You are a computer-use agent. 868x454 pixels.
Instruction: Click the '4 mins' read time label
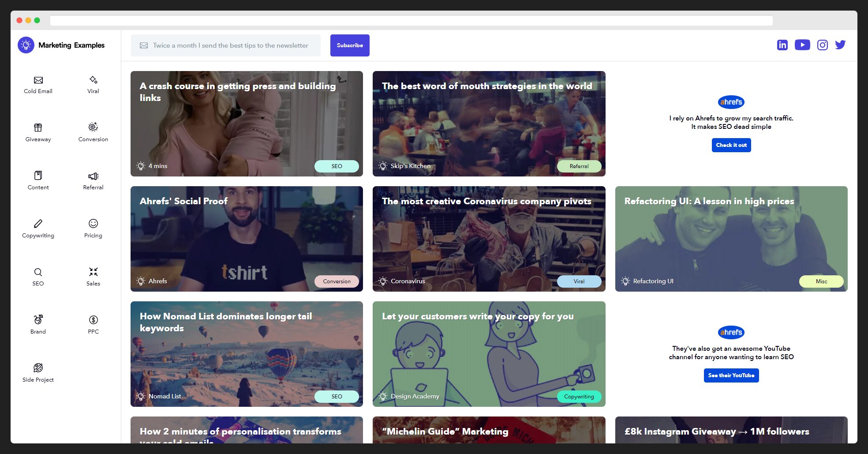(x=158, y=166)
